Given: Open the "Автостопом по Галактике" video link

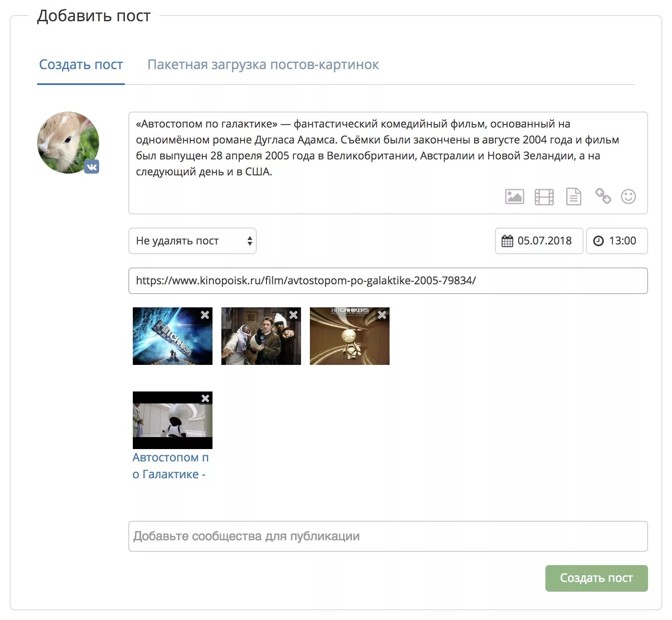Looking at the screenshot, I should pos(170,466).
